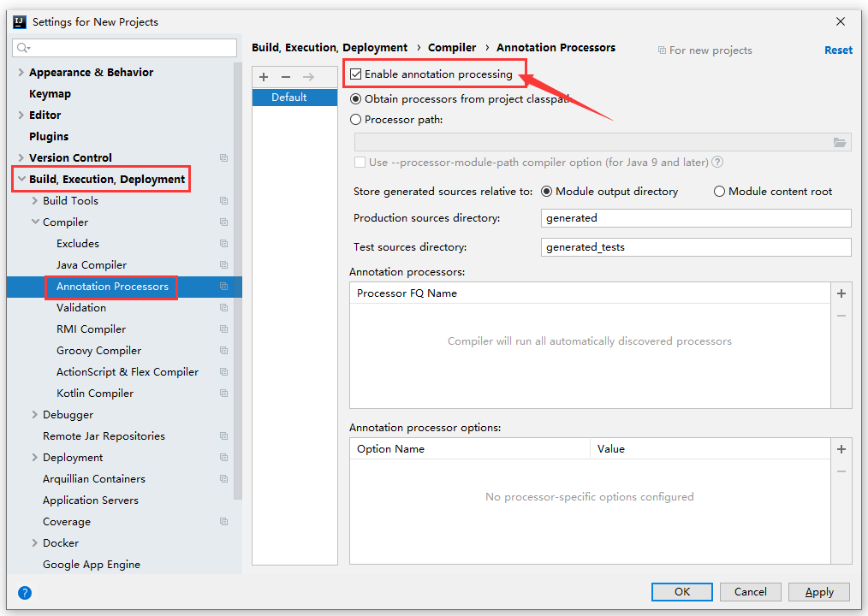Focus the settings search field
Viewport: 868px width, 616px height.
125,48
